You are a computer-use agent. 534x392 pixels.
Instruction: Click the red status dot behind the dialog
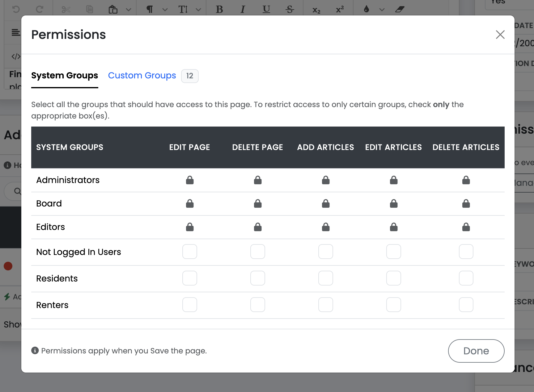click(8, 266)
